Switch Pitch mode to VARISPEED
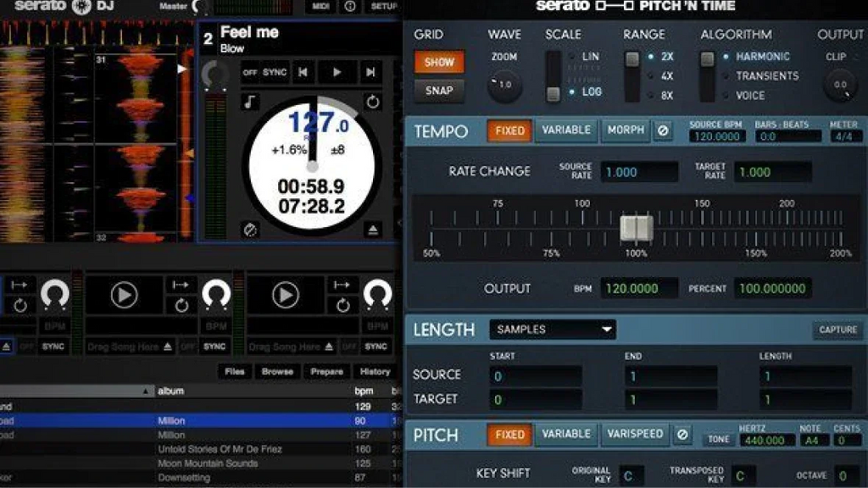The width and height of the screenshot is (868, 488). (634, 435)
